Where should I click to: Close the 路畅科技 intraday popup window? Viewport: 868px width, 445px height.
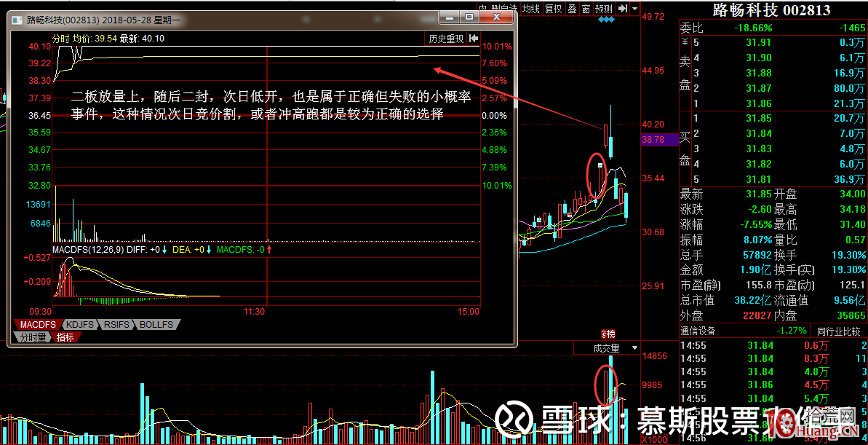coord(495,17)
